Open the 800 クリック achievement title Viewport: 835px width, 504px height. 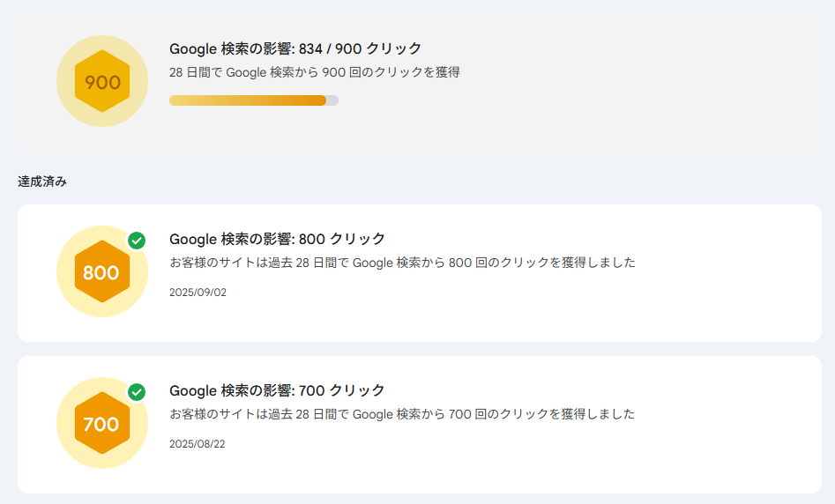click(x=277, y=239)
